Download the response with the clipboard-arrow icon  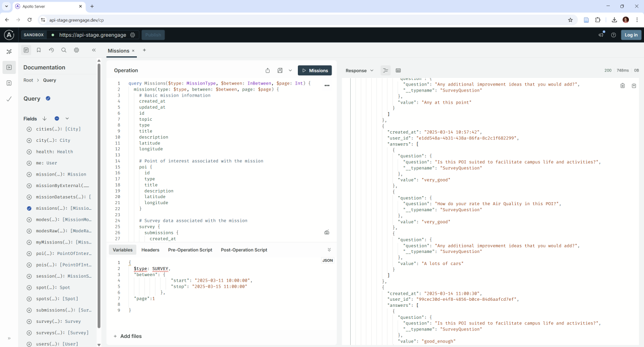tap(634, 86)
